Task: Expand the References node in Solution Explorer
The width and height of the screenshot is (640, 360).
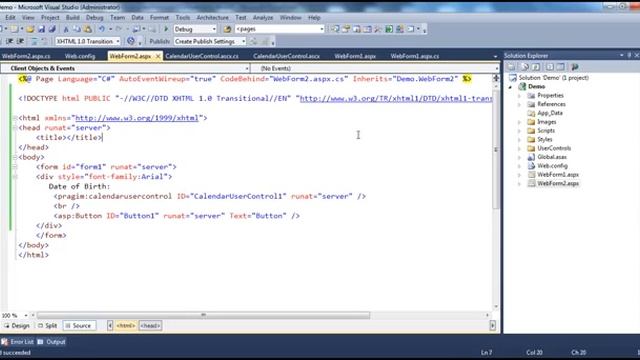Action: click(x=520, y=104)
